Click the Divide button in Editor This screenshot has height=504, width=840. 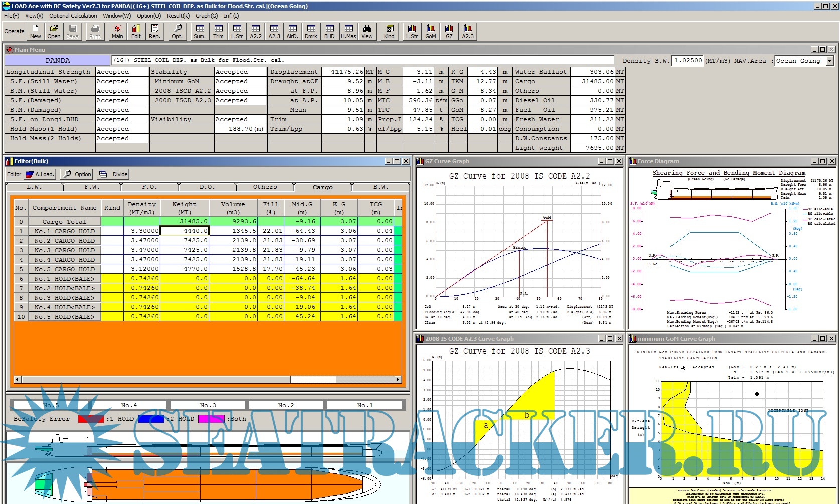pos(114,174)
